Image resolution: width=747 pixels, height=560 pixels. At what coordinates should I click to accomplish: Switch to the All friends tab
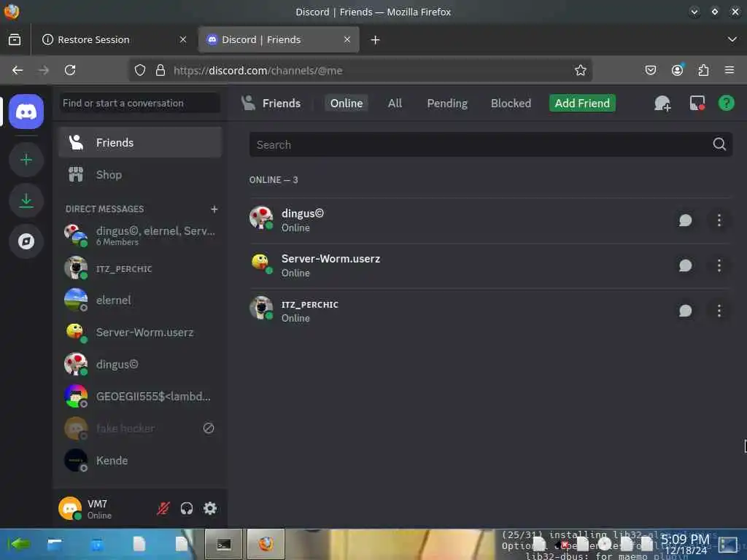(x=395, y=104)
